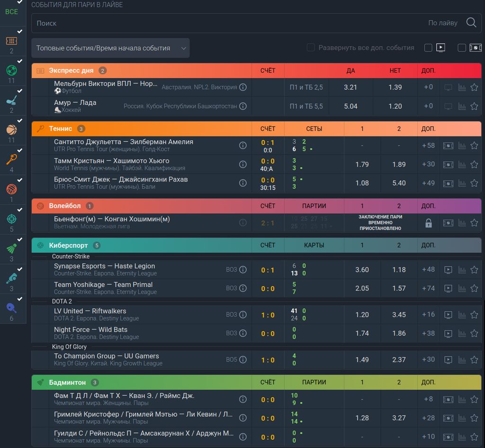
Task: Toggle the video broadcast filter checkbox
Action: 428,48
